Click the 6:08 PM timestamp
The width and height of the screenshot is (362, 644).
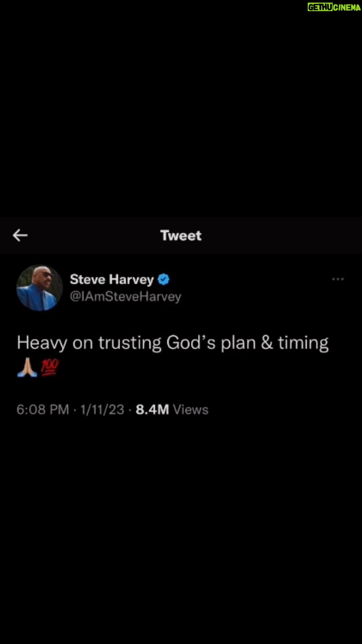coord(43,410)
